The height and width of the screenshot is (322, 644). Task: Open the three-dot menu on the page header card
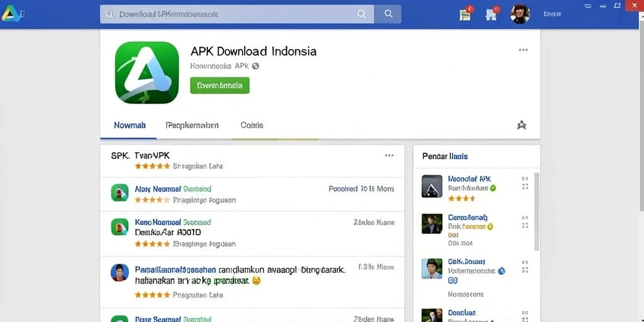pos(523,50)
